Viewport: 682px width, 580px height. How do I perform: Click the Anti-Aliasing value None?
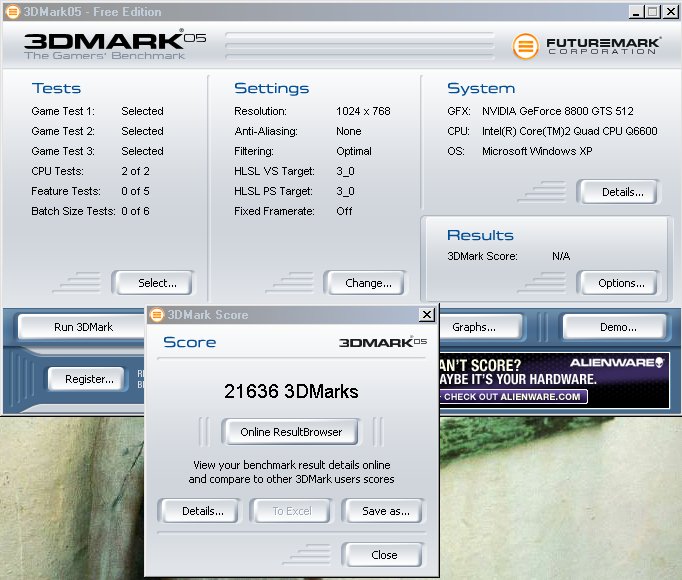click(x=348, y=131)
